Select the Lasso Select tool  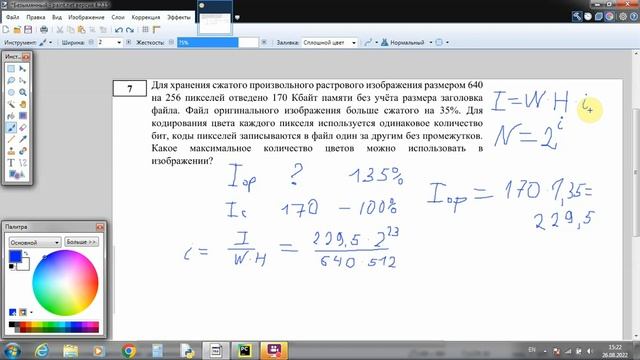[x=11, y=80]
